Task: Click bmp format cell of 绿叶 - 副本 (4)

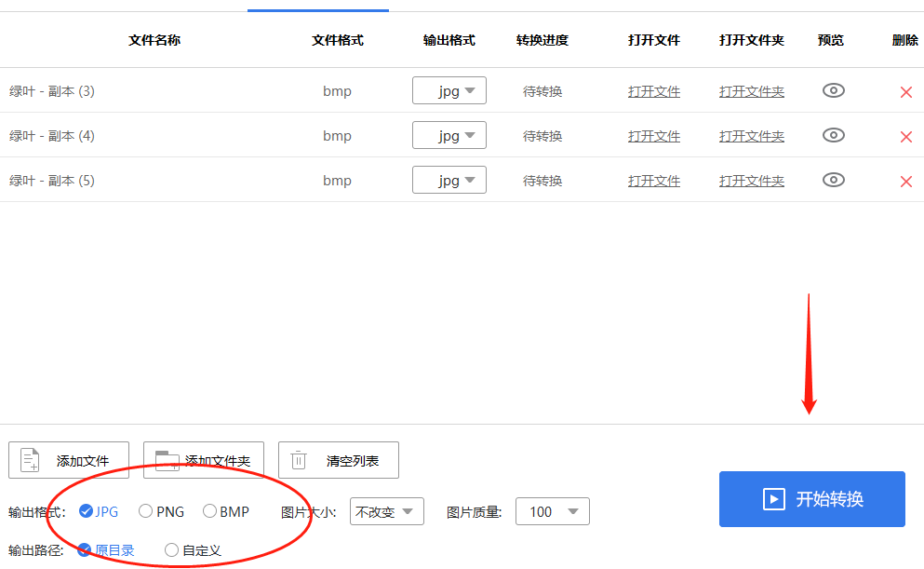Action: coord(337,136)
